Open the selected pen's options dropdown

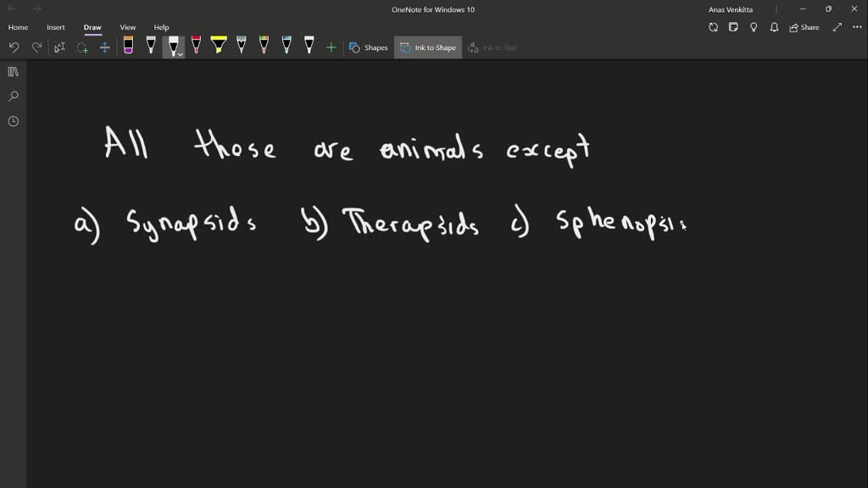coord(180,53)
